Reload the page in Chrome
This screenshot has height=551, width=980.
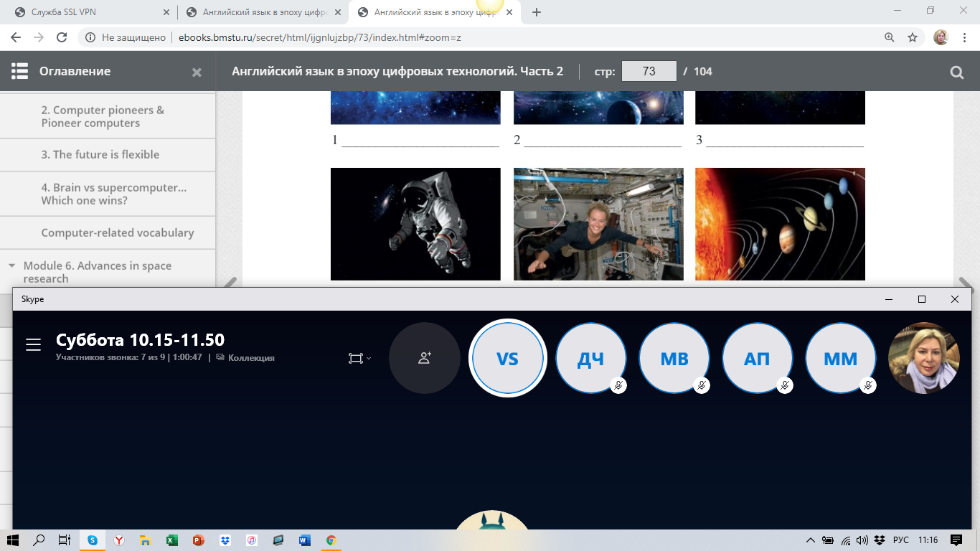point(62,37)
